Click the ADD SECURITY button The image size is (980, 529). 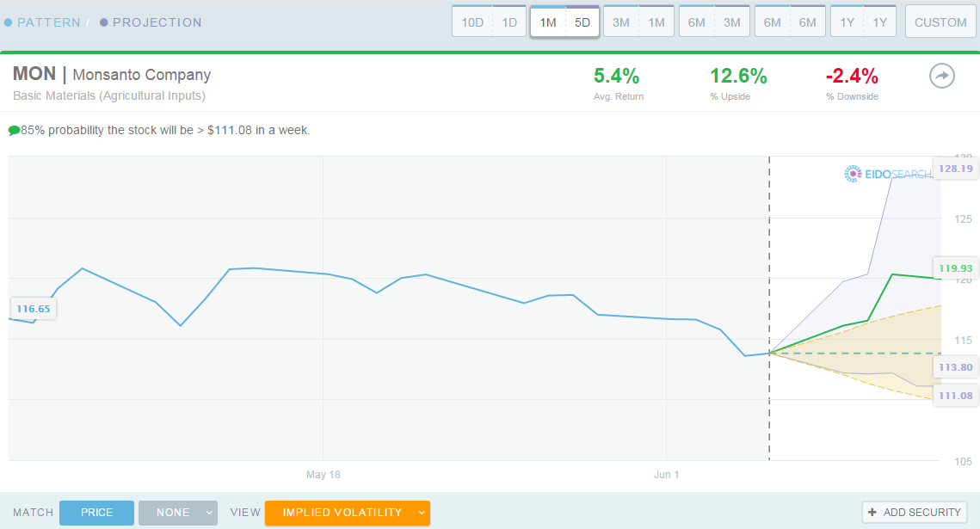click(x=915, y=512)
